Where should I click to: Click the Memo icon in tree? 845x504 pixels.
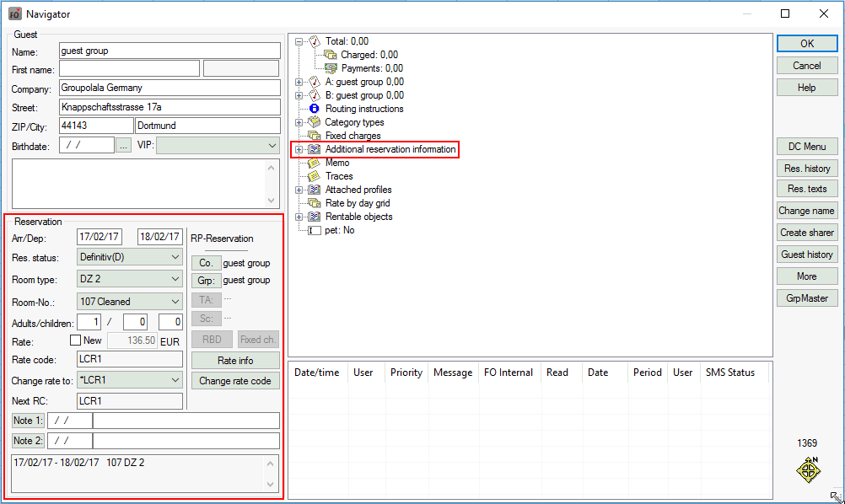coord(315,163)
